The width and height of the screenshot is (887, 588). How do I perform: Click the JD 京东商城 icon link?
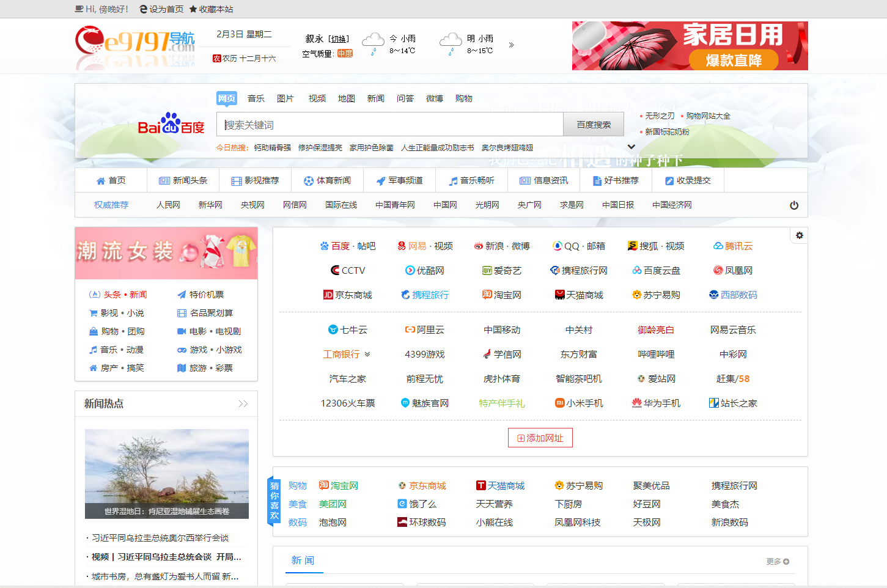(347, 295)
